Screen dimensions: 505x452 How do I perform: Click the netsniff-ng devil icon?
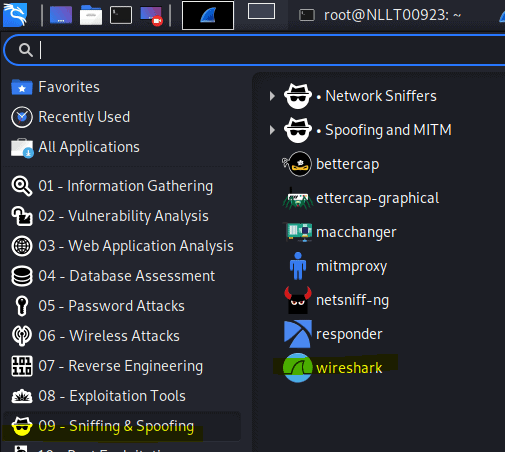[x=298, y=300]
